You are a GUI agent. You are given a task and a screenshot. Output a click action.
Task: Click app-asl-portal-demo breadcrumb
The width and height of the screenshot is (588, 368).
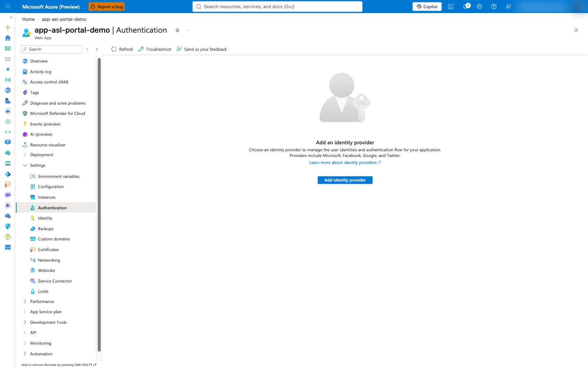pyautogui.click(x=64, y=19)
